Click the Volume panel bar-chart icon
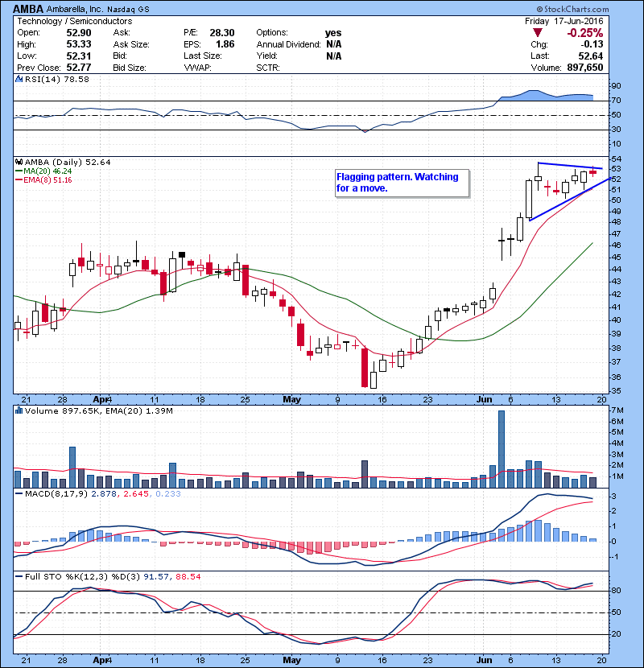The width and height of the screenshot is (644, 668). 19,410
